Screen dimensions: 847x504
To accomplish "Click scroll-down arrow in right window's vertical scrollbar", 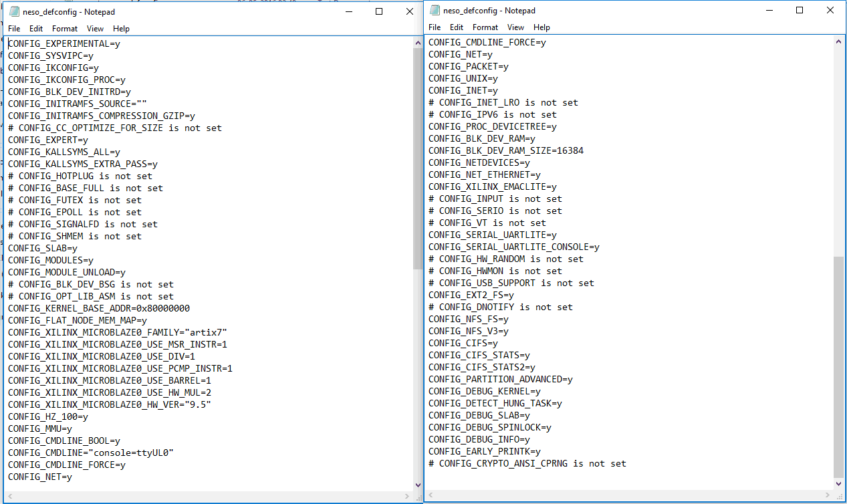I will click(x=839, y=484).
